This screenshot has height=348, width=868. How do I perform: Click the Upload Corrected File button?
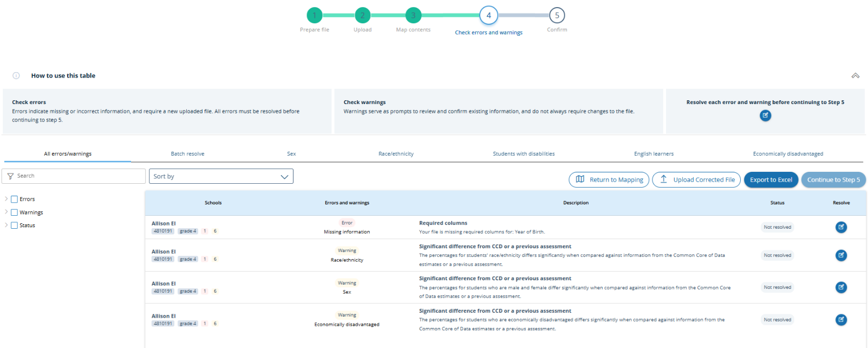click(x=696, y=180)
